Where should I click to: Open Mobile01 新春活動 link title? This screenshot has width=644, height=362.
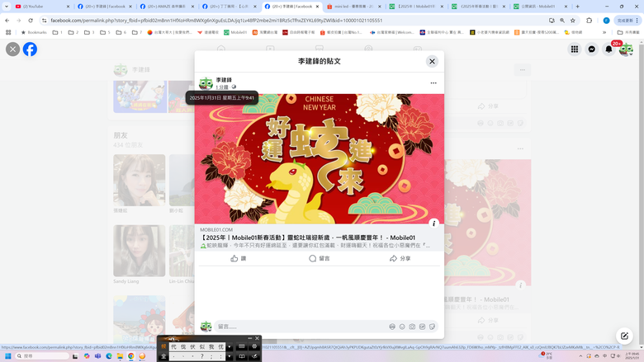tap(307, 237)
